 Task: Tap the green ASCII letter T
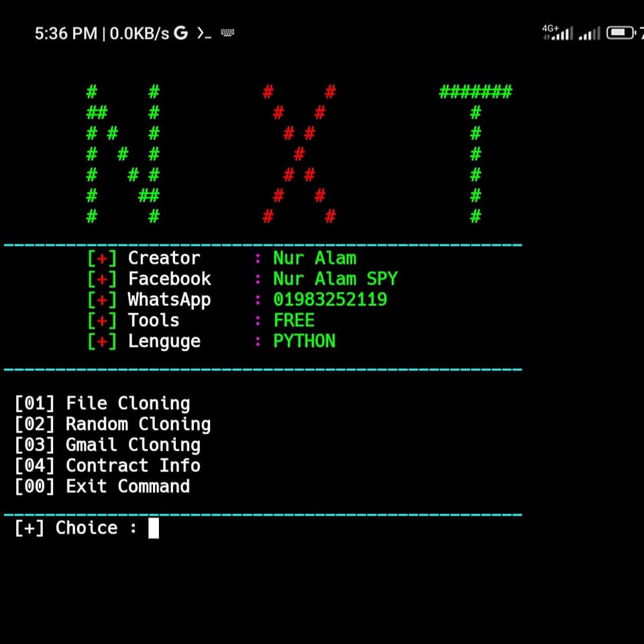pos(476,154)
